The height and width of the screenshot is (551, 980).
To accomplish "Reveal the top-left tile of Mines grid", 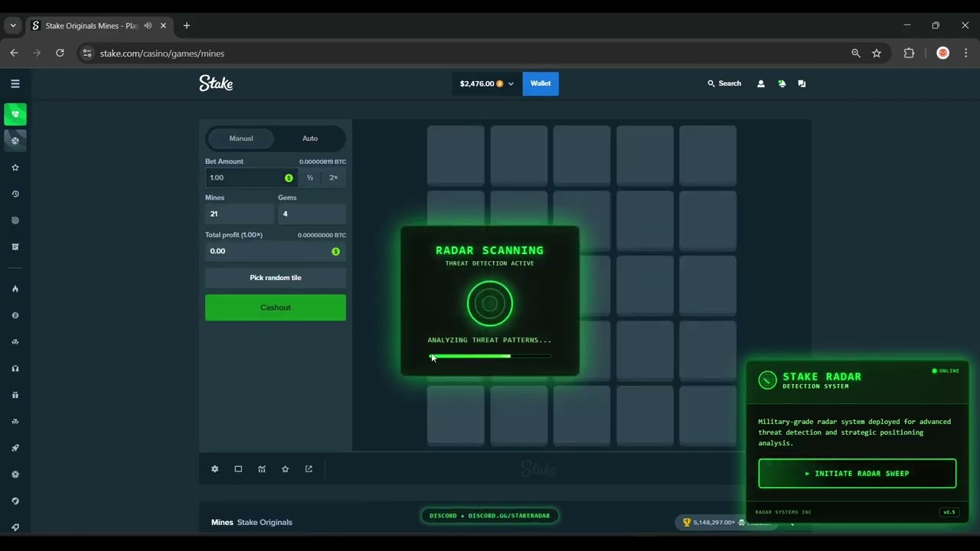I will coord(456,155).
